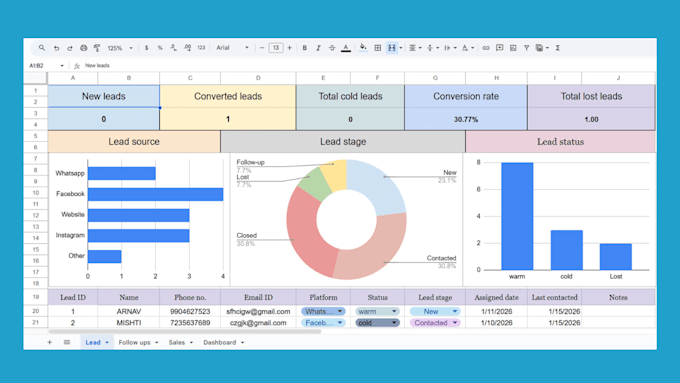
Task: Open more number formats 123
Action: (201, 48)
